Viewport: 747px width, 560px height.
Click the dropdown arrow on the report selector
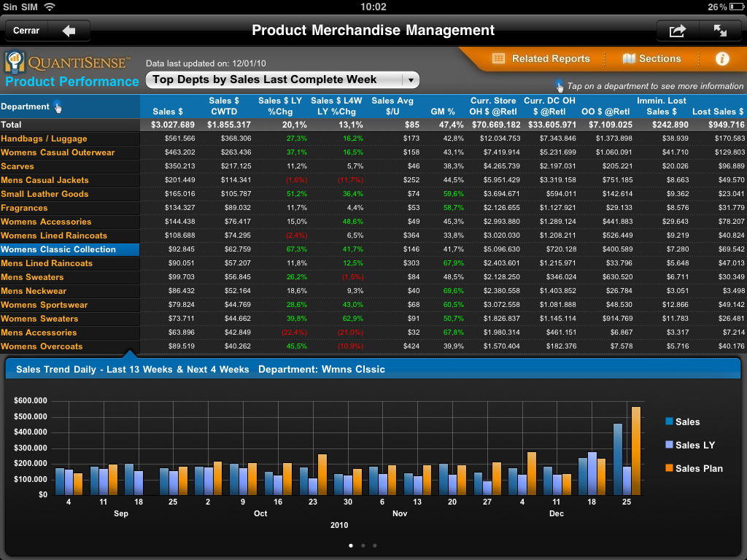(x=411, y=80)
